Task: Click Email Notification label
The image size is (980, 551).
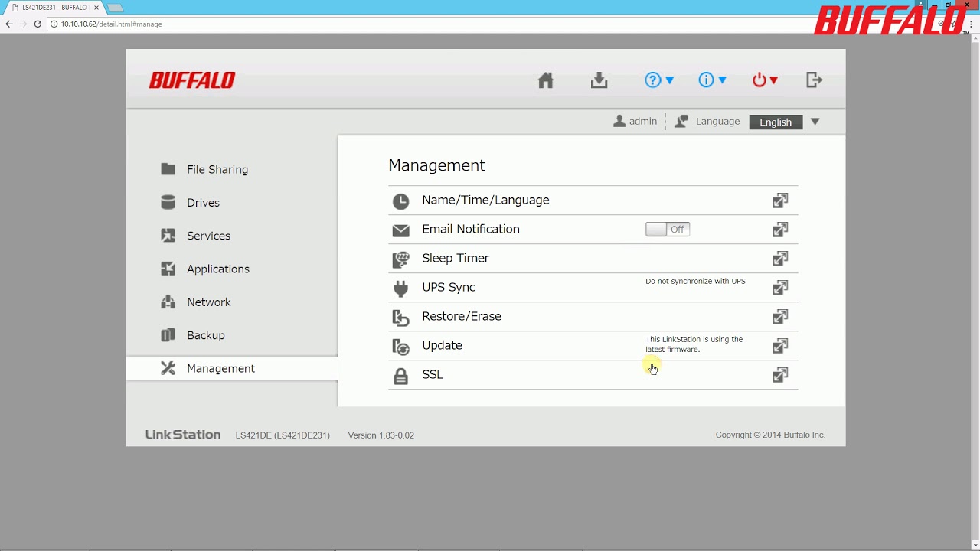Action: tap(471, 229)
